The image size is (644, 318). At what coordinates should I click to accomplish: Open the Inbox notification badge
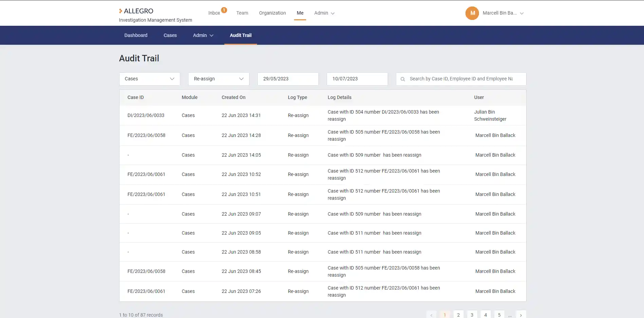224,10
